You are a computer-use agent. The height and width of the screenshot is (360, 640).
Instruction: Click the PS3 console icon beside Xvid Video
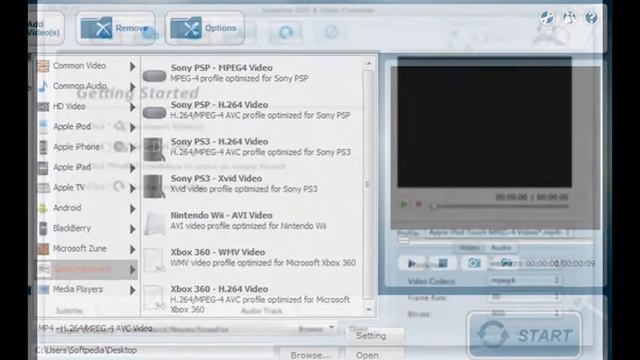(x=154, y=187)
